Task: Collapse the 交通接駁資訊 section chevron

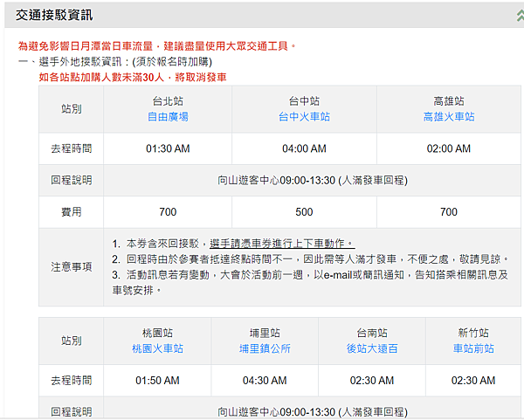Action: (x=520, y=16)
